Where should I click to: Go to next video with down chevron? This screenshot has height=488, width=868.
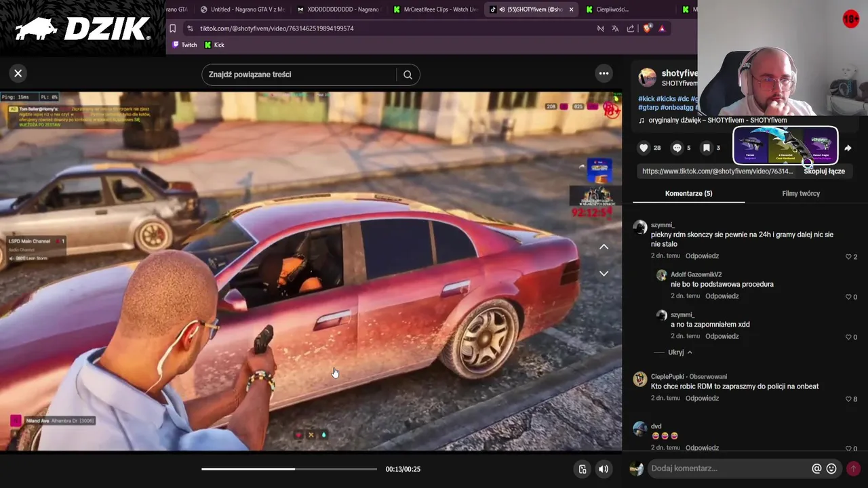pos(604,273)
